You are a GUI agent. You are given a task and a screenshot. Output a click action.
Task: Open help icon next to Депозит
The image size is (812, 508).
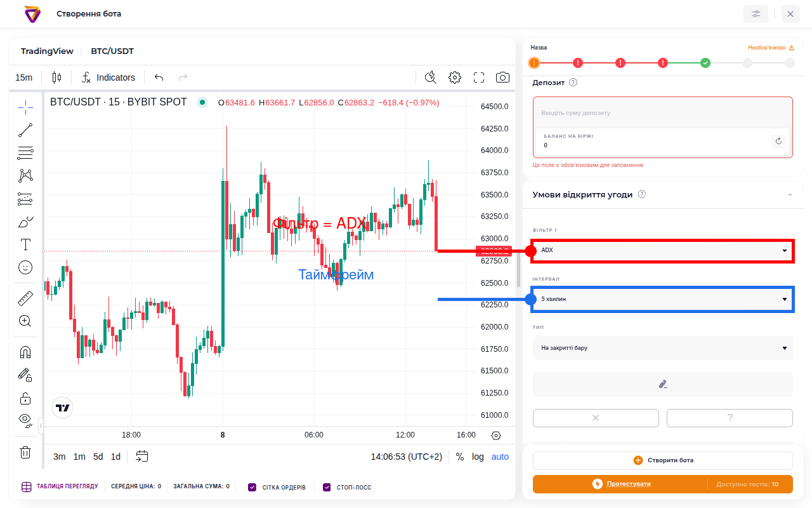click(x=573, y=83)
